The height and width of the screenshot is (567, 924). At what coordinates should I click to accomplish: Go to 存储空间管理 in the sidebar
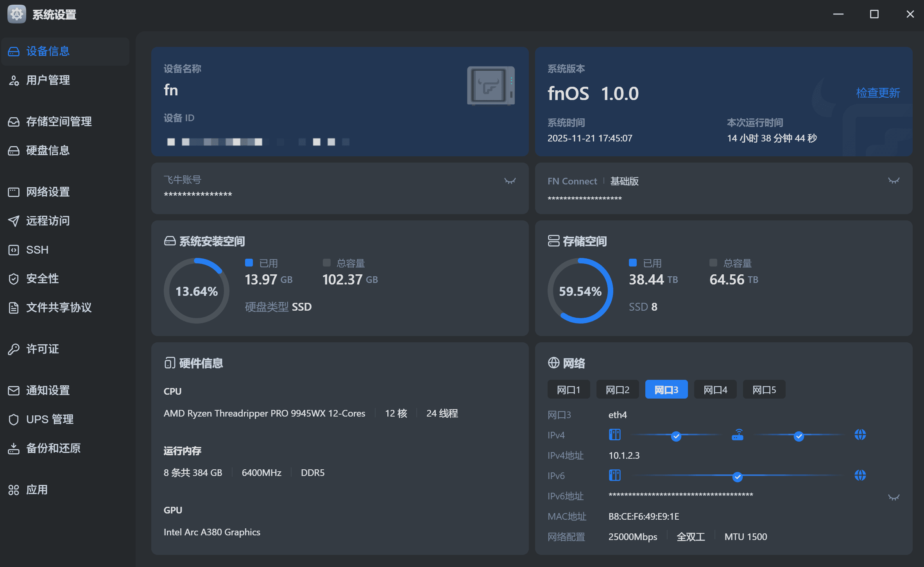click(59, 122)
